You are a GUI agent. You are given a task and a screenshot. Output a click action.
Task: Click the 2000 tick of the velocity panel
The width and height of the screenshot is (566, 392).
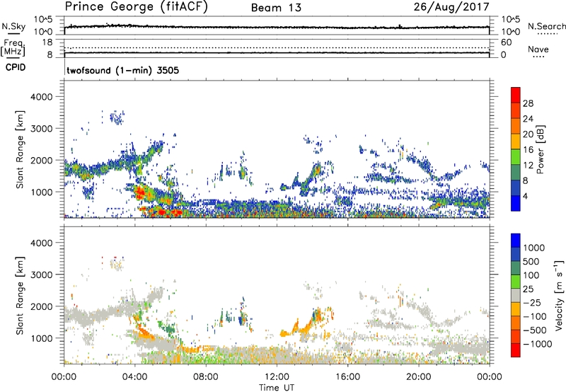point(41,306)
